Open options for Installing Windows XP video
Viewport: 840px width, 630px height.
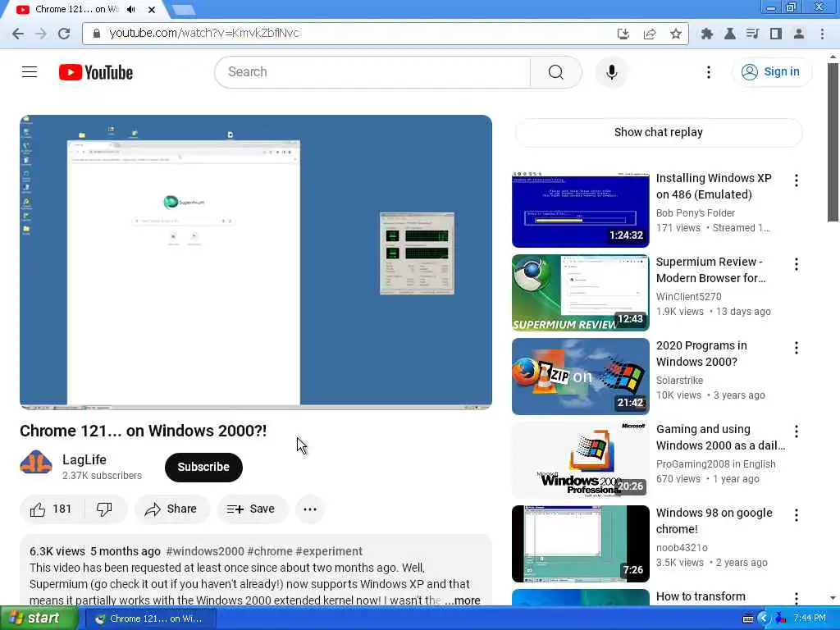(797, 180)
